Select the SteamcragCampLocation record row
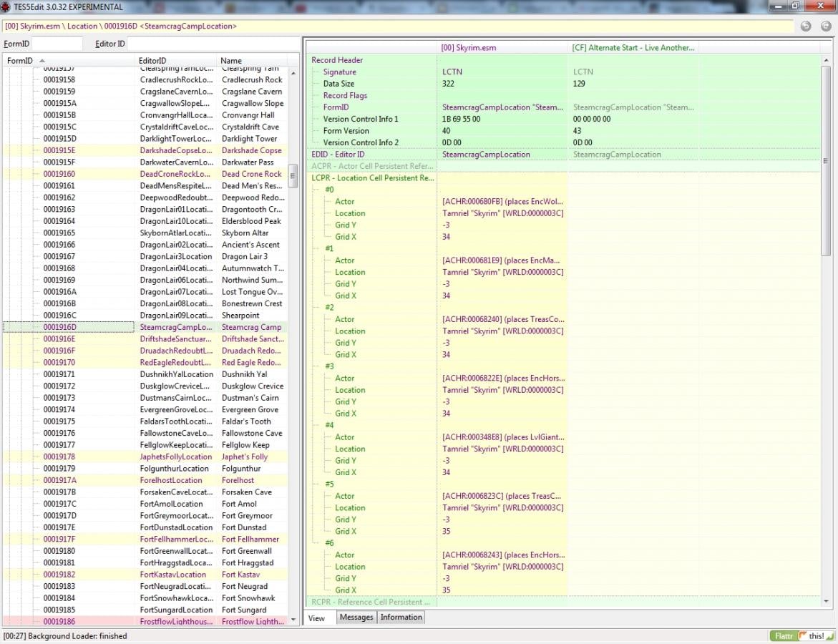838x644 pixels. 145,327
